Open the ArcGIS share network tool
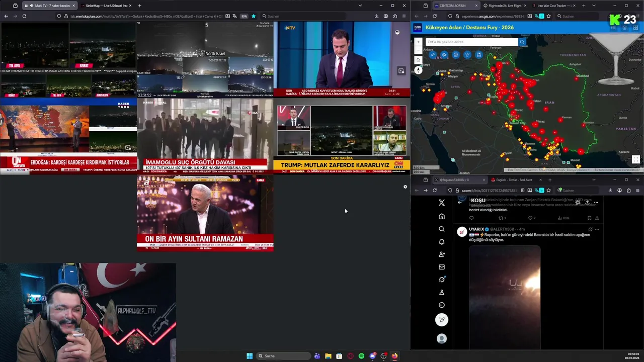644x362 pixels. click(467, 55)
